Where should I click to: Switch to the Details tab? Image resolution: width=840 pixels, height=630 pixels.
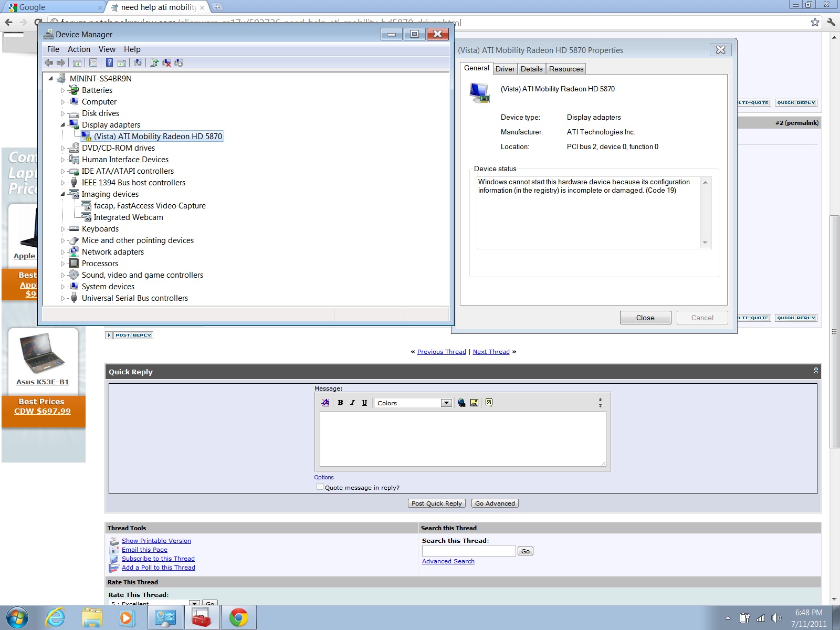532,69
